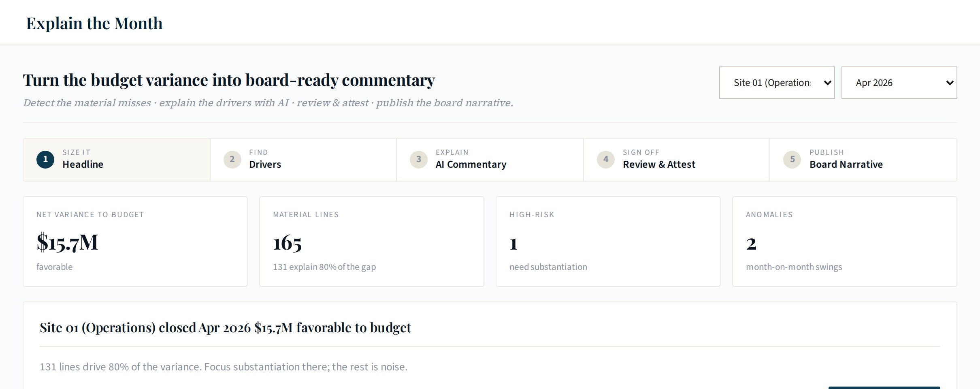Image resolution: width=980 pixels, height=389 pixels.
Task: Open the Site 01 (Operations) dropdown
Action: click(x=777, y=83)
